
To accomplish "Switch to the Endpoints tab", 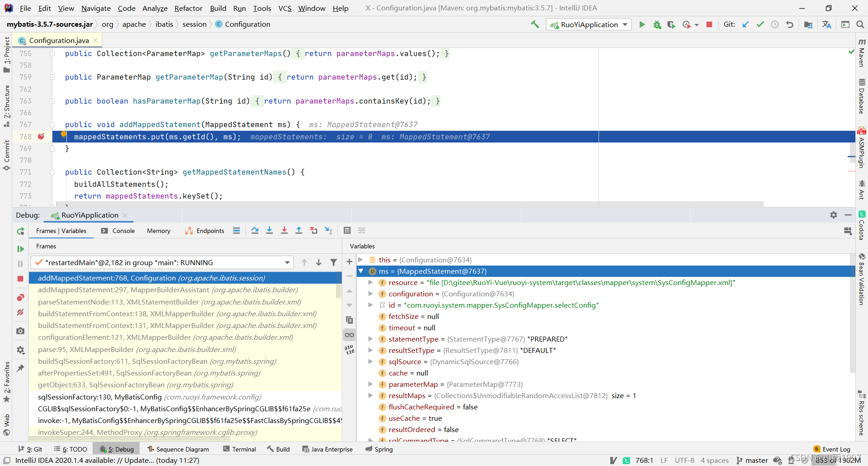I will (x=205, y=231).
